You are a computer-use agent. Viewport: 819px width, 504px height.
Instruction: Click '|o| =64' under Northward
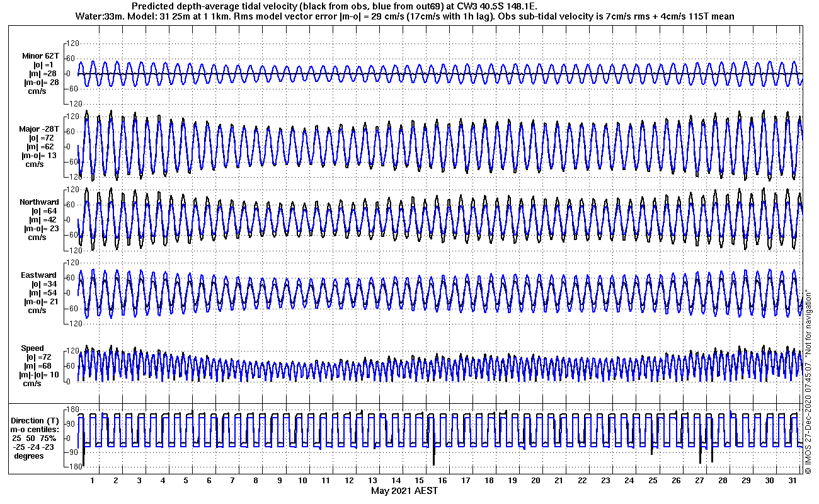point(44,211)
